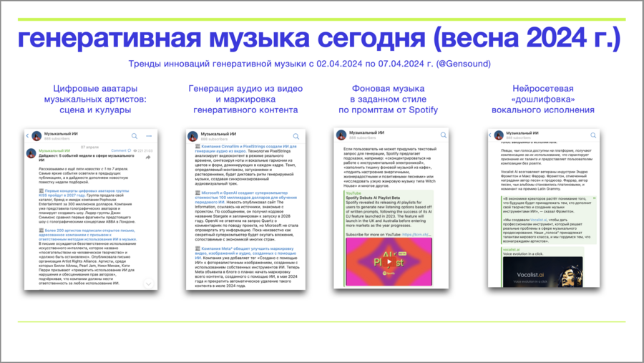Click bold title 'Дайджест: 5 событий недели'

[87, 158]
